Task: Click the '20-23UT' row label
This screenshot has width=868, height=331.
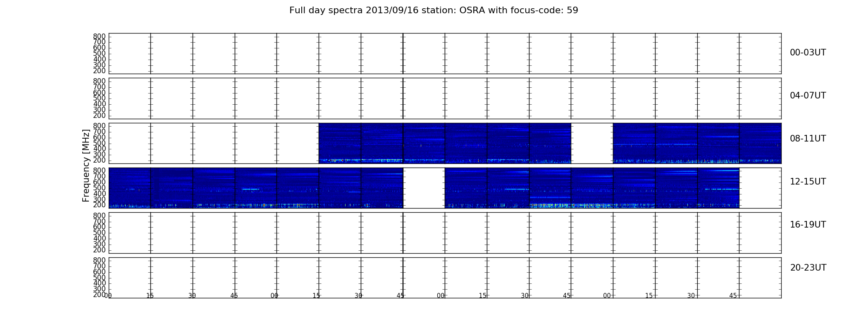Action: (x=808, y=268)
